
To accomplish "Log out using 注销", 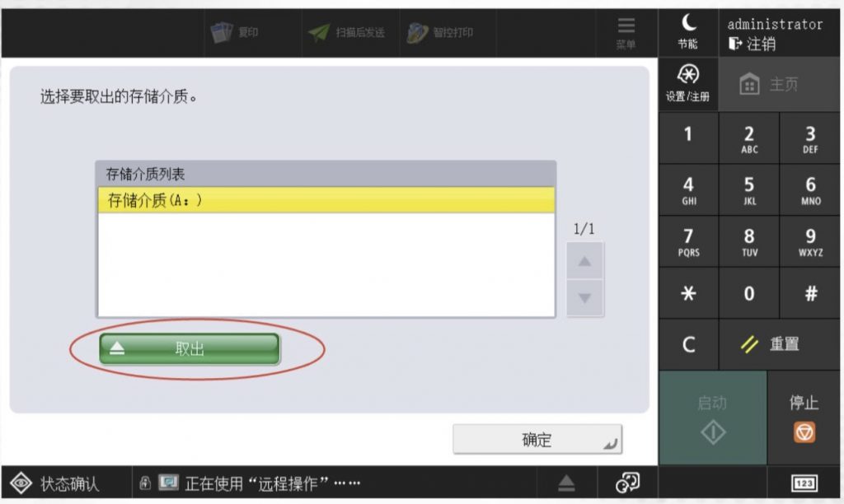I will 753,44.
